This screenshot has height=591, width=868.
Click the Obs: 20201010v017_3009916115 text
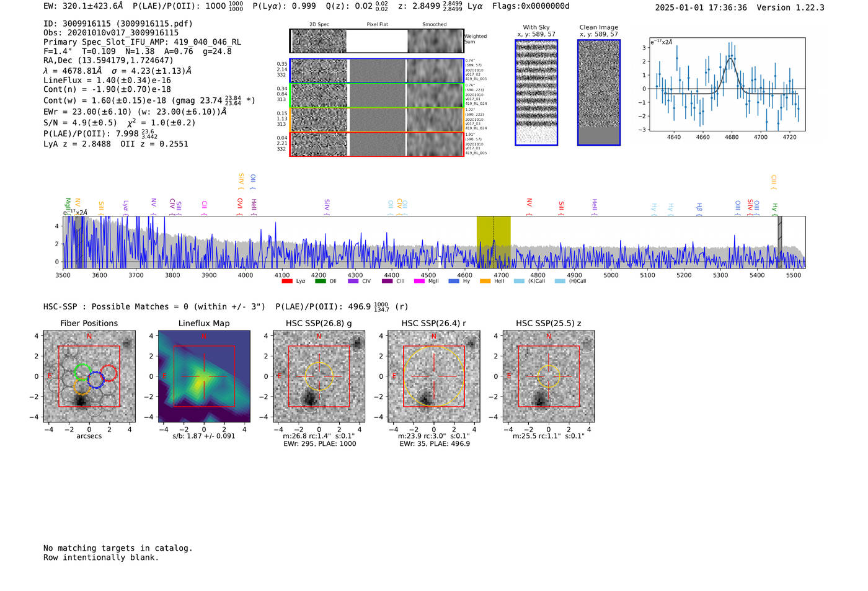pyautogui.click(x=111, y=33)
